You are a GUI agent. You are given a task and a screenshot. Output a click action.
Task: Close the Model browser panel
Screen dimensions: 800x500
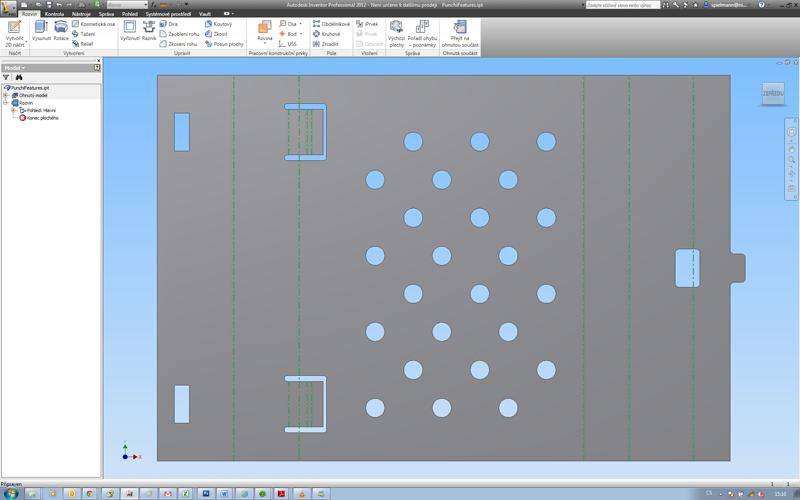tap(99, 61)
